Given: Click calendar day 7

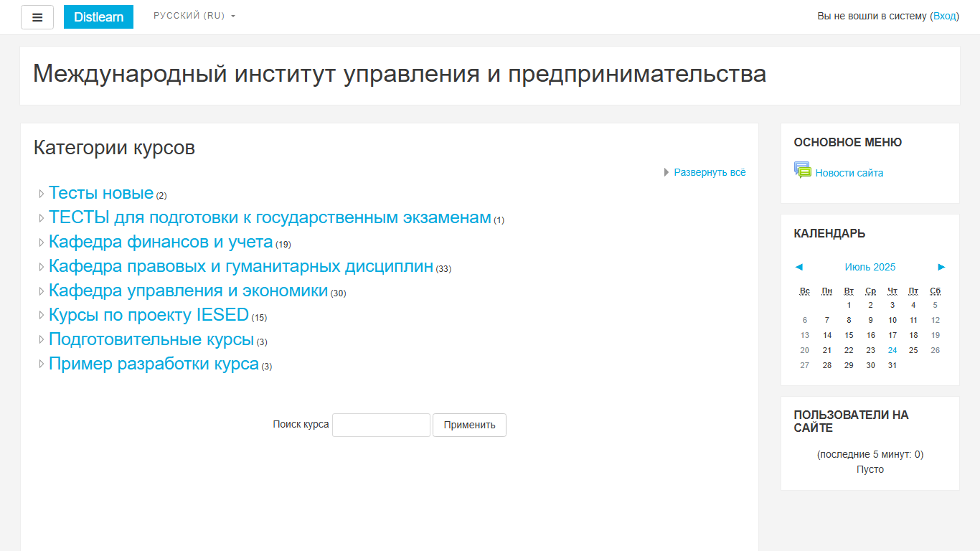Looking at the screenshot, I should coord(827,320).
